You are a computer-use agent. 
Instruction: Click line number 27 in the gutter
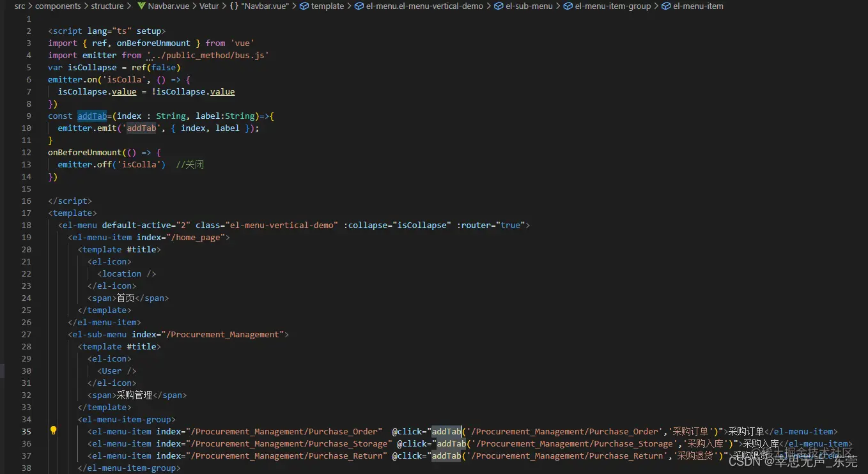coord(26,334)
